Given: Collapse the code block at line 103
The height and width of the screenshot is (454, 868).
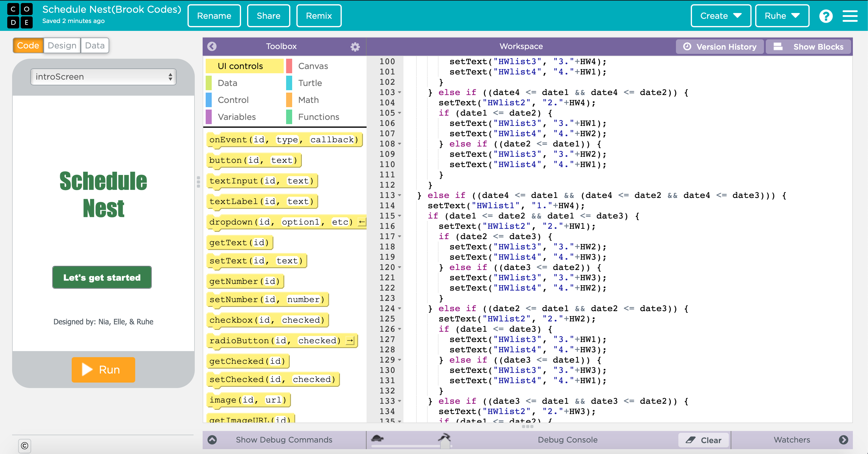Looking at the screenshot, I should (x=400, y=92).
